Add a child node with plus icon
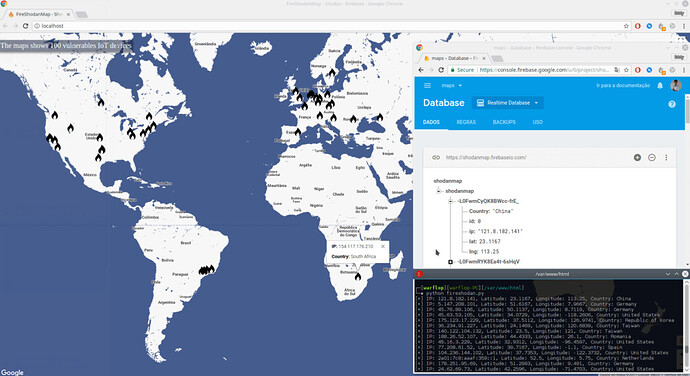Screen dimensions: 690x376 tap(637, 157)
